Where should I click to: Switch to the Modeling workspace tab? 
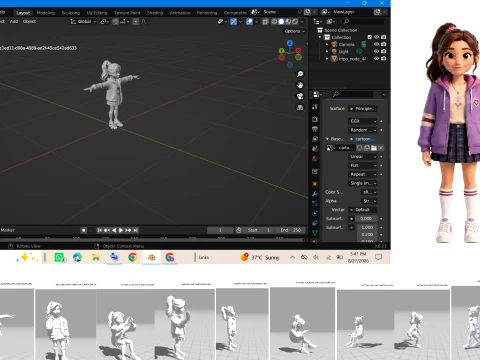click(x=46, y=13)
